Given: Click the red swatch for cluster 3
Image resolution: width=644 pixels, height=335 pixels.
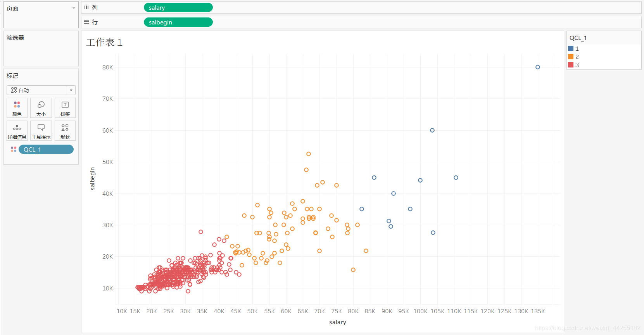Looking at the screenshot, I should pyautogui.click(x=571, y=65).
